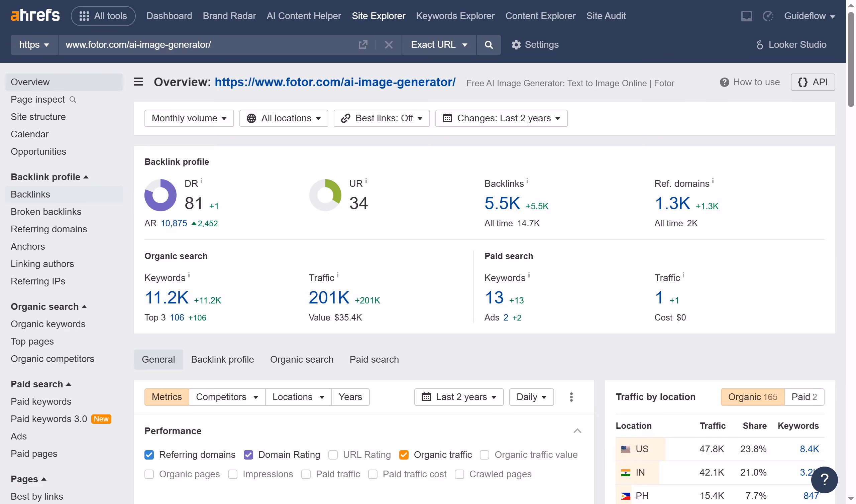Screen dimensions: 856x504
Task: Switch to Paid search tab
Action: click(x=374, y=360)
